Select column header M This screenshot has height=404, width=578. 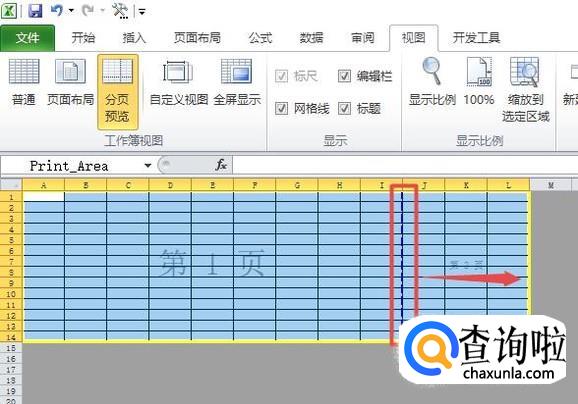point(551,185)
